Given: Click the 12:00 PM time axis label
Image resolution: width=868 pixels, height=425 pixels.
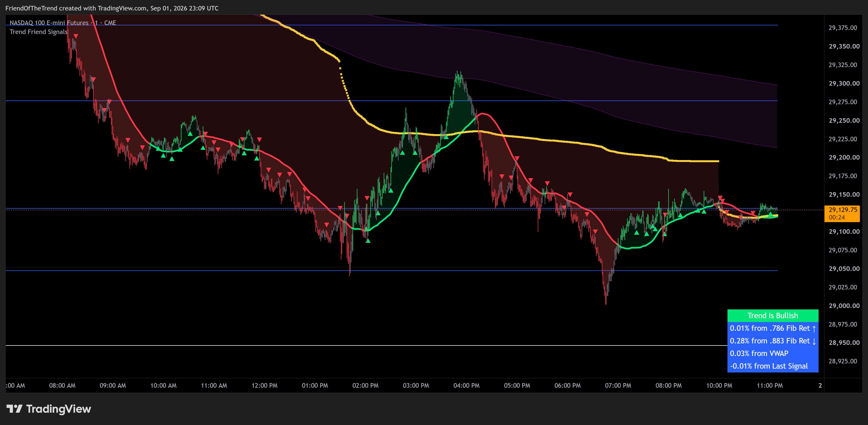Looking at the screenshot, I should coord(265,386).
